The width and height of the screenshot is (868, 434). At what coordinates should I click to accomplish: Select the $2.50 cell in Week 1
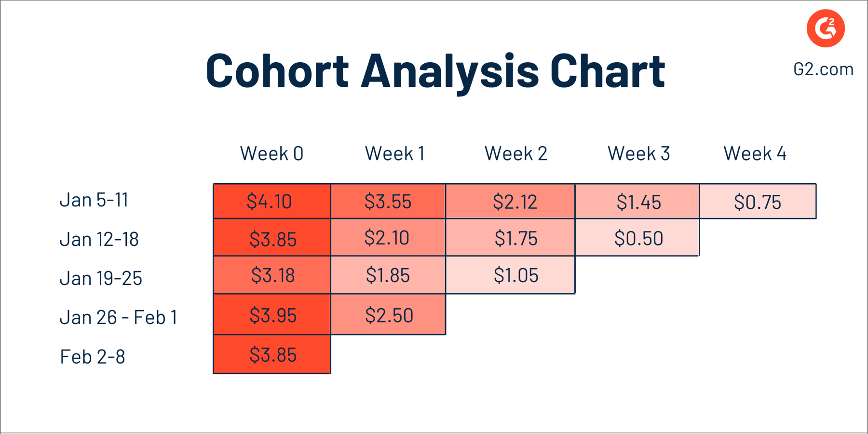pos(389,315)
